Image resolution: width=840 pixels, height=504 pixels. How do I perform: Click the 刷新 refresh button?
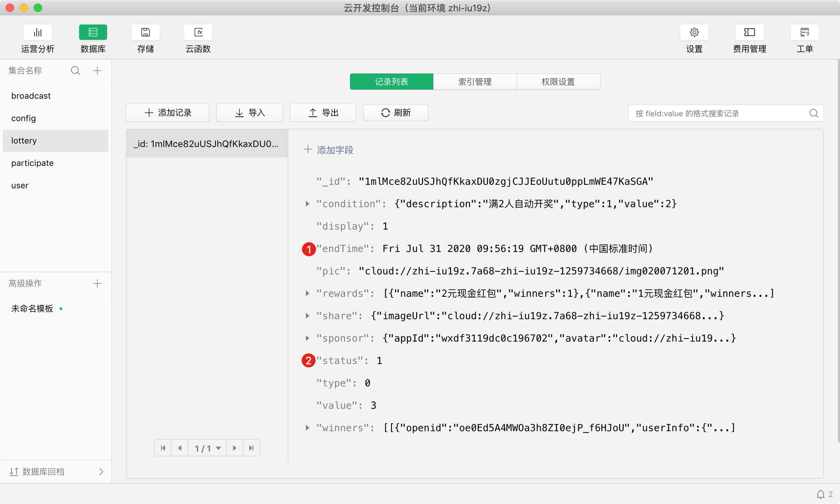coord(396,113)
